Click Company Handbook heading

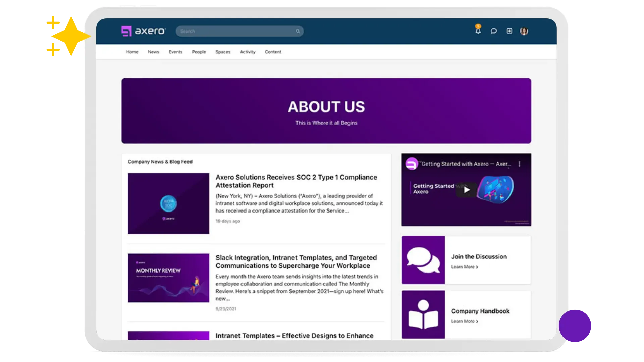click(480, 311)
